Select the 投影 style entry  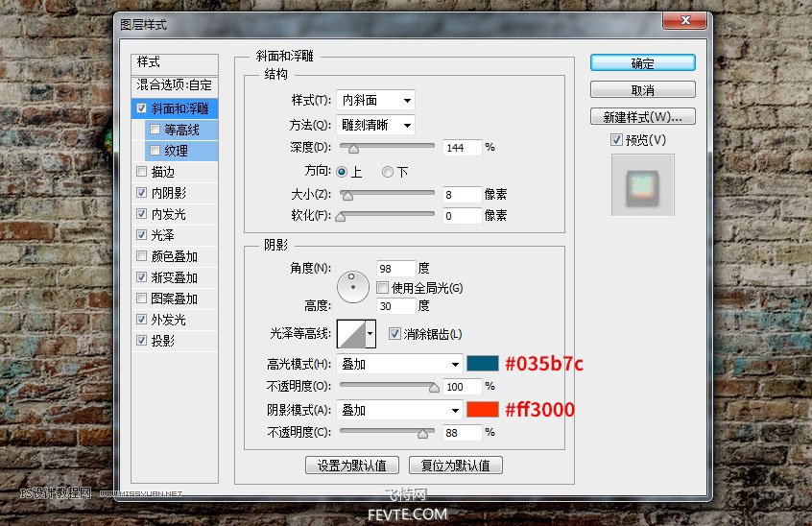(x=162, y=341)
